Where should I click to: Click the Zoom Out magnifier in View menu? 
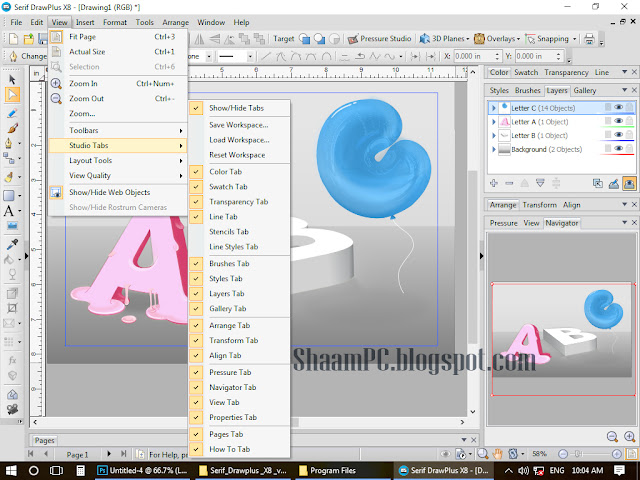pos(56,98)
